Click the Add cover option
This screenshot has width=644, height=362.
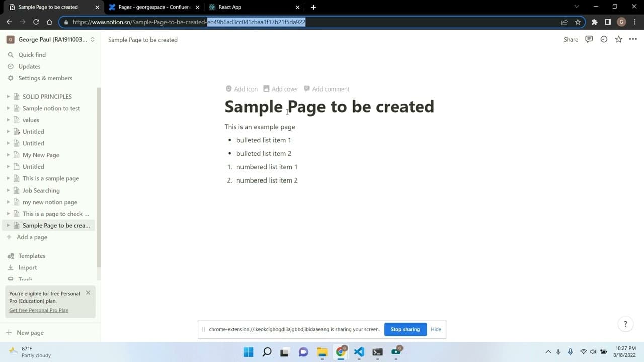coord(281,89)
